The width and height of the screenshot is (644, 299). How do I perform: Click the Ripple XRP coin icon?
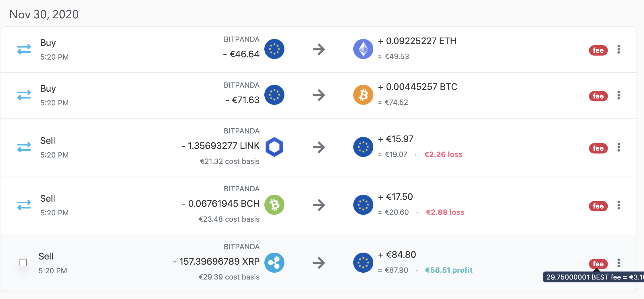275,262
